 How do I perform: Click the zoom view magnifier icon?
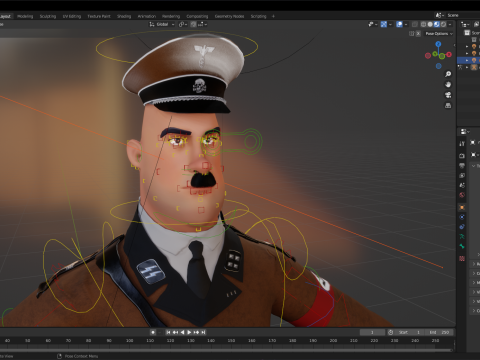448,74
